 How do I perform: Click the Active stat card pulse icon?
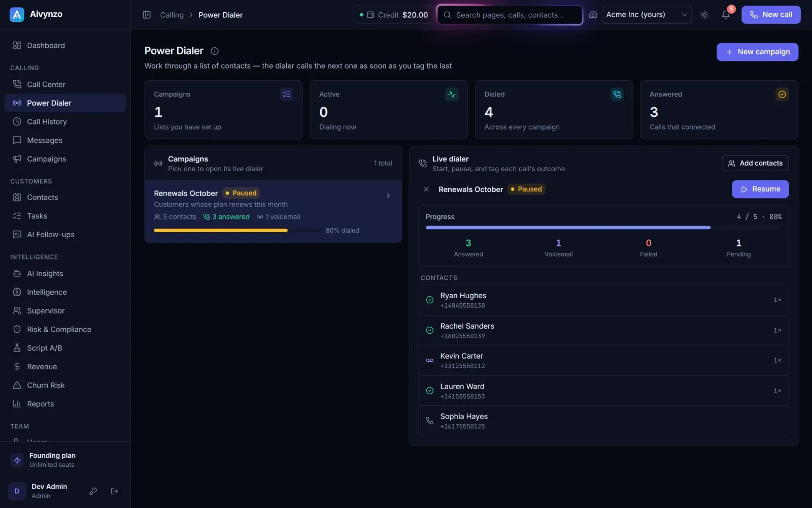pyautogui.click(x=452, y=94)
